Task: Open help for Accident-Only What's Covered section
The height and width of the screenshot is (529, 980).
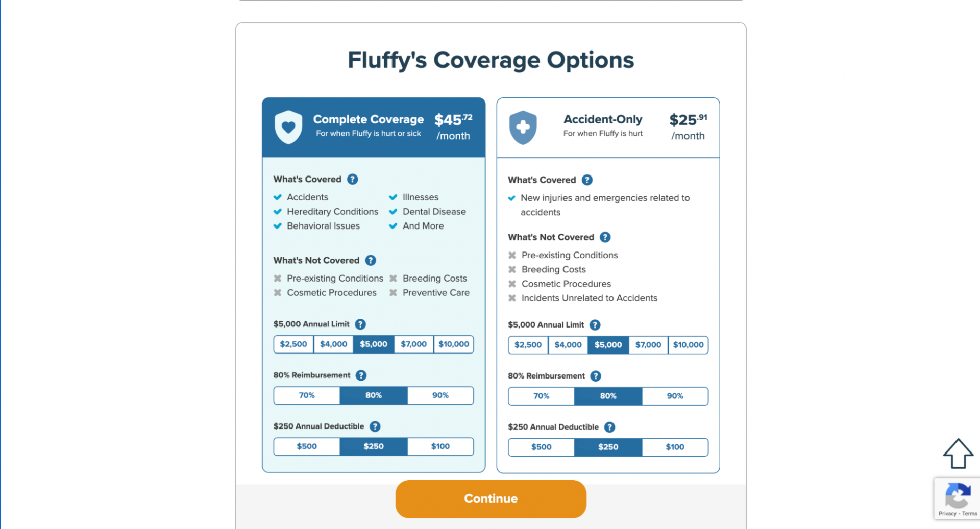Action: (x=587, y=180)
